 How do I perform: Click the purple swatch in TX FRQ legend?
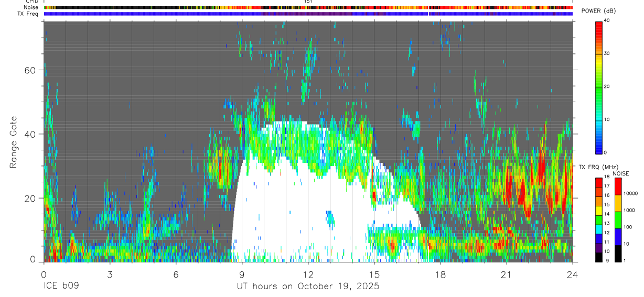[x=598, y=248]
